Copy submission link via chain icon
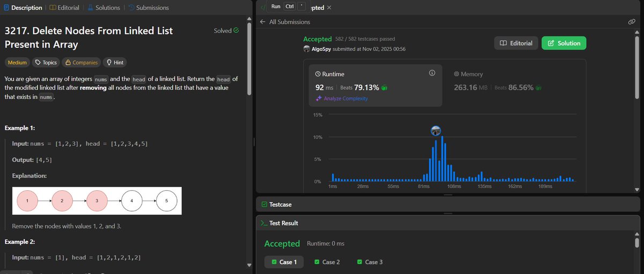Screen dimensions: 644x274 coord(632,22)
